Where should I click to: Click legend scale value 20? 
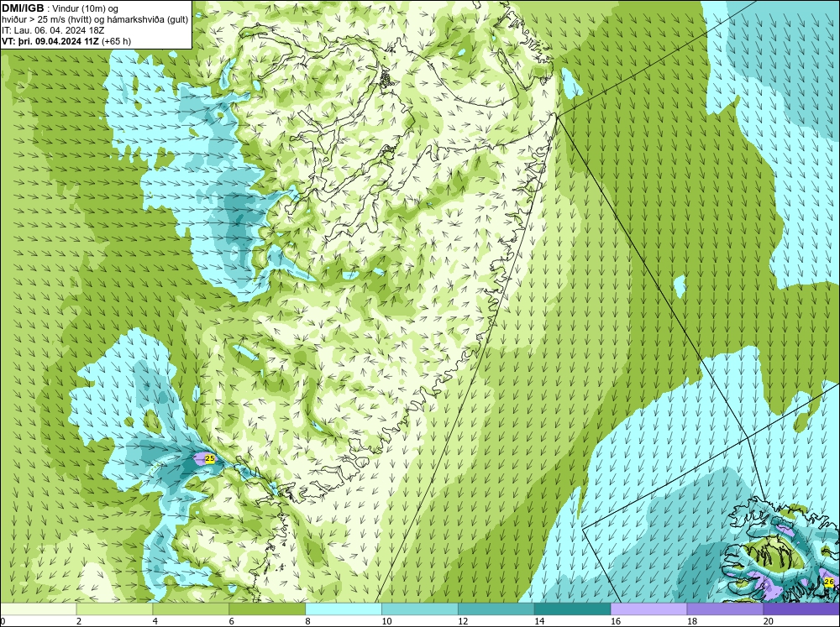click(769, 621)
